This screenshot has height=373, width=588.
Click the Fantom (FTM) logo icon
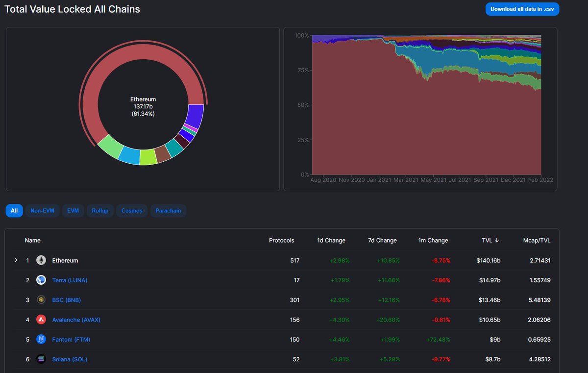(x=42, y=339)
